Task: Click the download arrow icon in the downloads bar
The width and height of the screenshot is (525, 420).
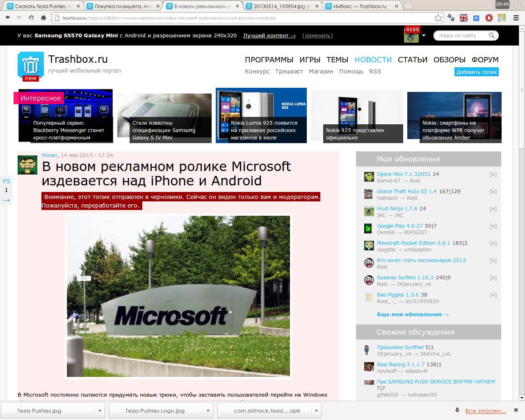Action: [457, 410]
